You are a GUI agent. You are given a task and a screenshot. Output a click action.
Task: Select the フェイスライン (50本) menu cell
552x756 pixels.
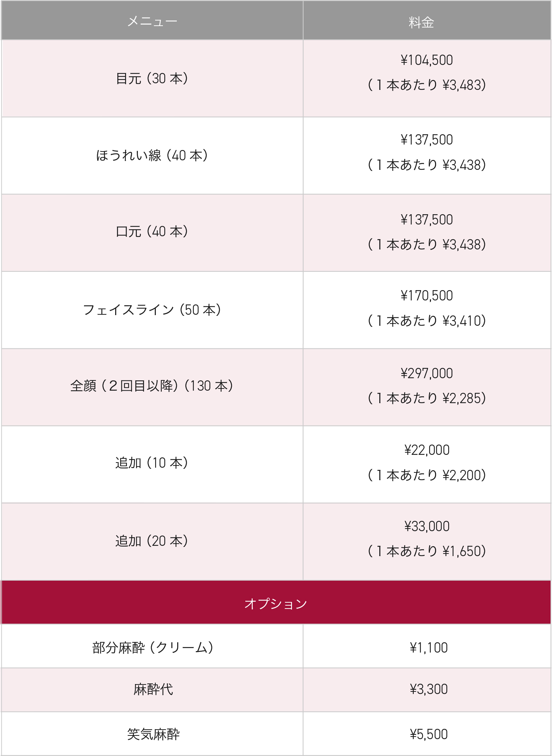152,310
